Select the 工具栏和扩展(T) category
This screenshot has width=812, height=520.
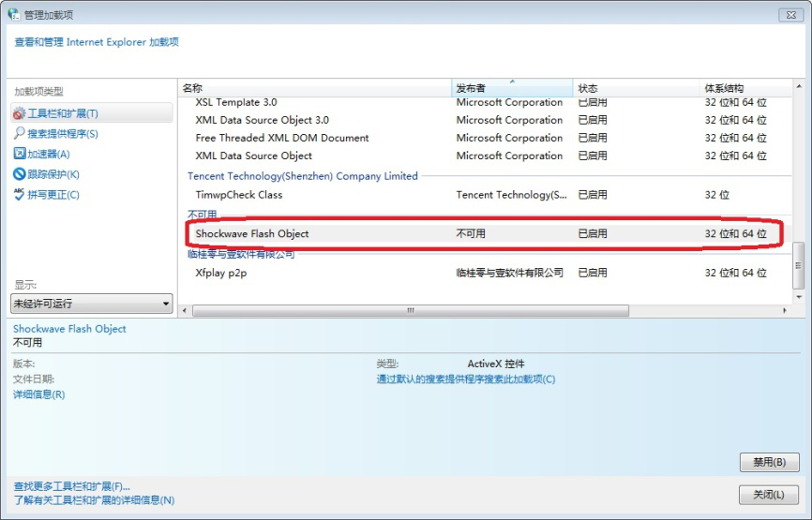pyautogui.click(x=92, y=113)
